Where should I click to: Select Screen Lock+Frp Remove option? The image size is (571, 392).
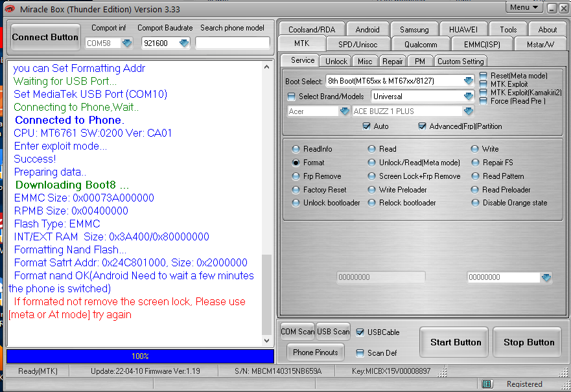click(x=371, y=176)
